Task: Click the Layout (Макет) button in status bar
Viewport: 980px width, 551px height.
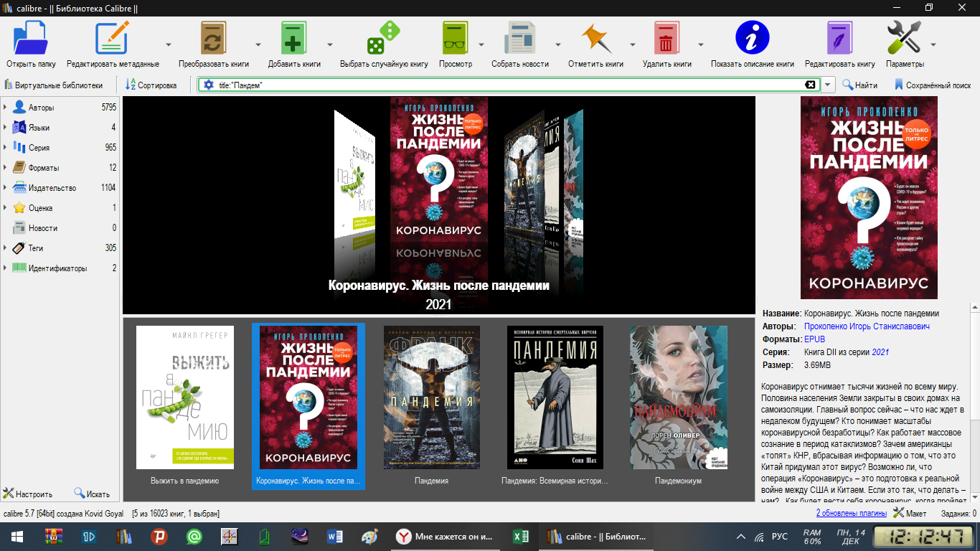Action: [909, 513]
